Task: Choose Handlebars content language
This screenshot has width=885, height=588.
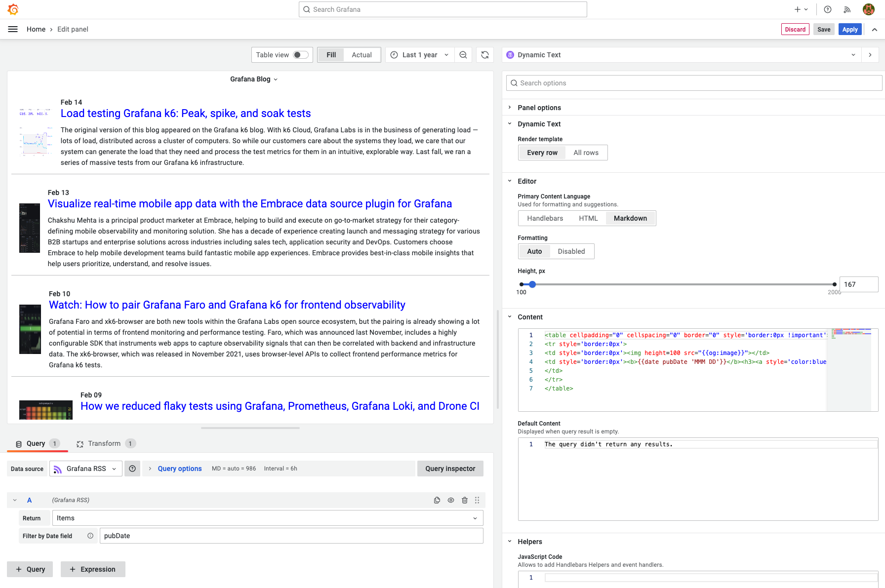Action: [x=545, y=218]
